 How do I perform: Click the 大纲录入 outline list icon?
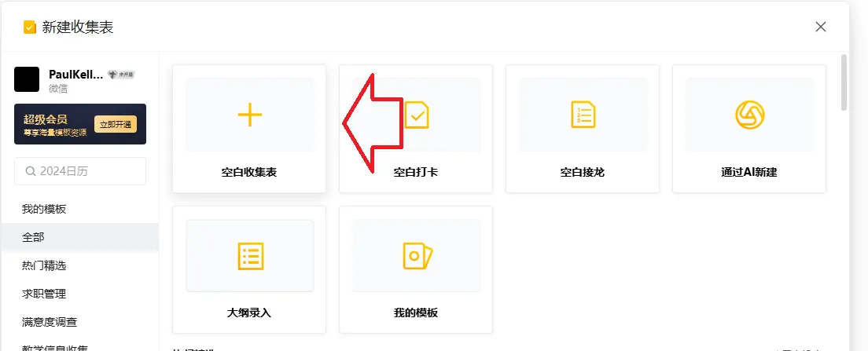251,256
